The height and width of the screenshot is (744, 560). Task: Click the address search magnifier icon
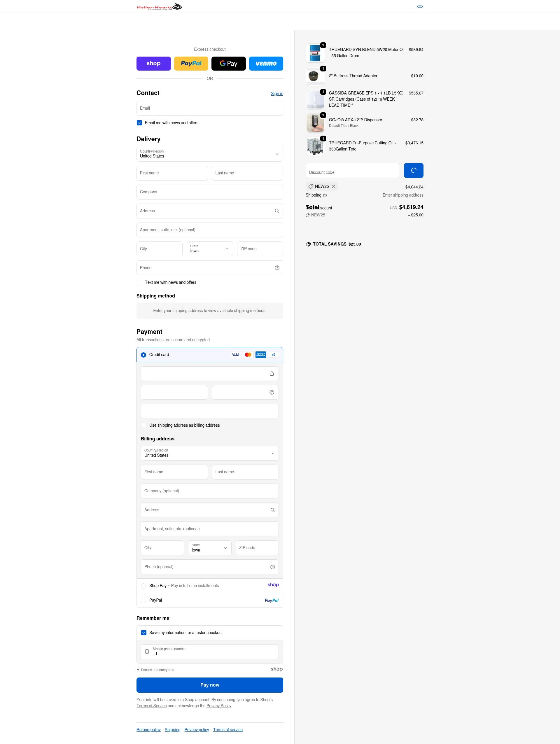(277, 211)
